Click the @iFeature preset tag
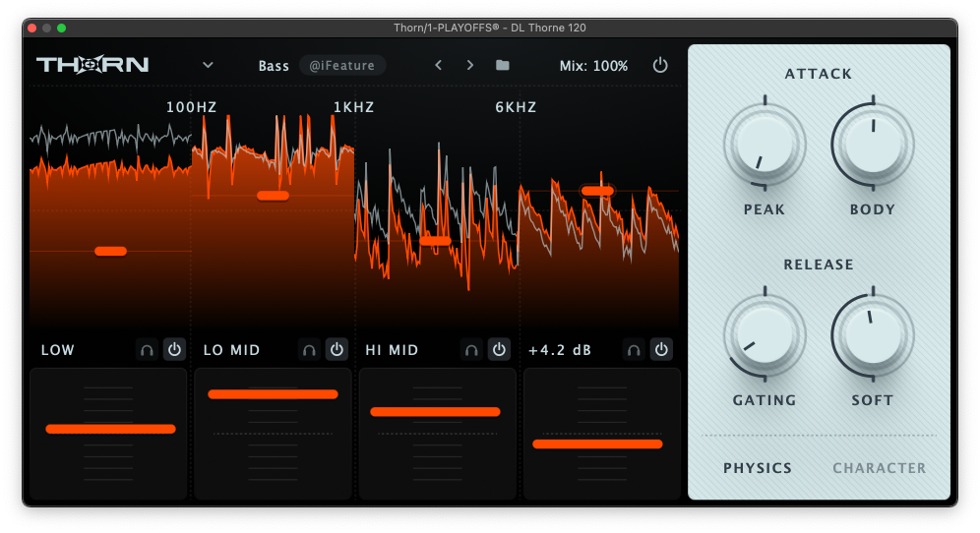The height and width of the screenshot is (533, 980). [341, 66]
